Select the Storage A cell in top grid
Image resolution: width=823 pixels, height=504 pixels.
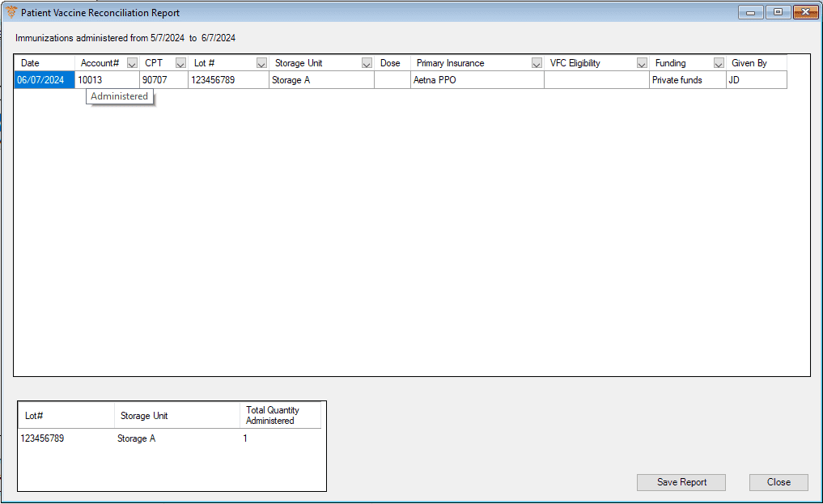click(x=321, y=80)
